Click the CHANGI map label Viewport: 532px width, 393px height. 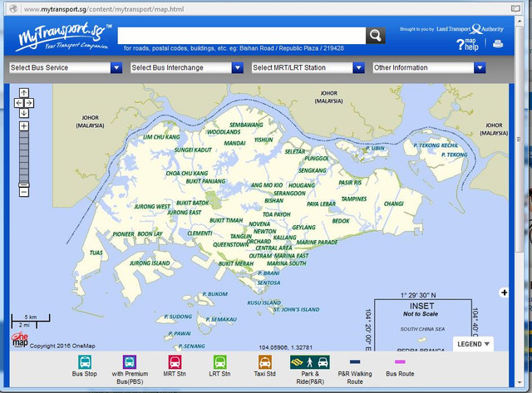tap(393, 204)
